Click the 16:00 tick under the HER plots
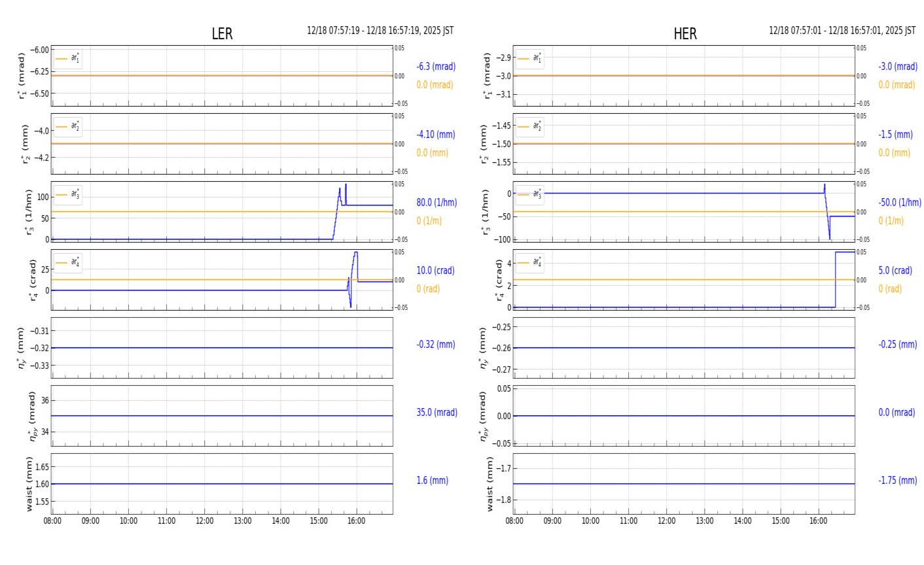This screenshot has height=565, width=924. tap(819, 521)
